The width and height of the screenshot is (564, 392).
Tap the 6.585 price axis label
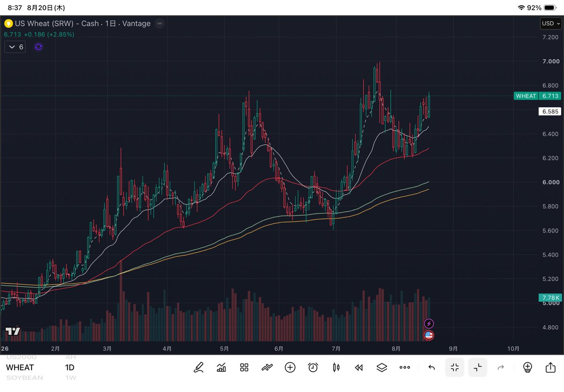pyautogui.click(x=550, y=112)
